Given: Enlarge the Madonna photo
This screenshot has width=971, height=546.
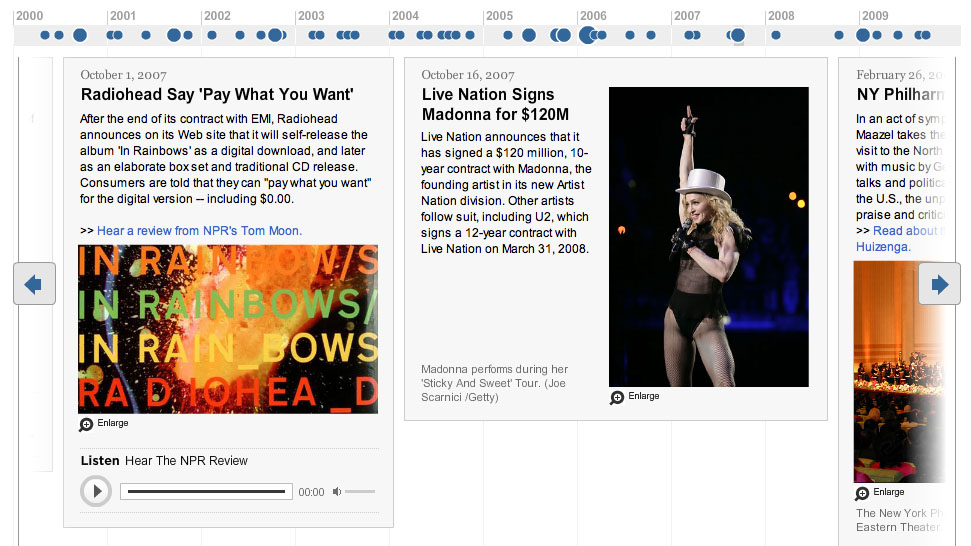Looking at the screenshot, I should coord(635,397).
